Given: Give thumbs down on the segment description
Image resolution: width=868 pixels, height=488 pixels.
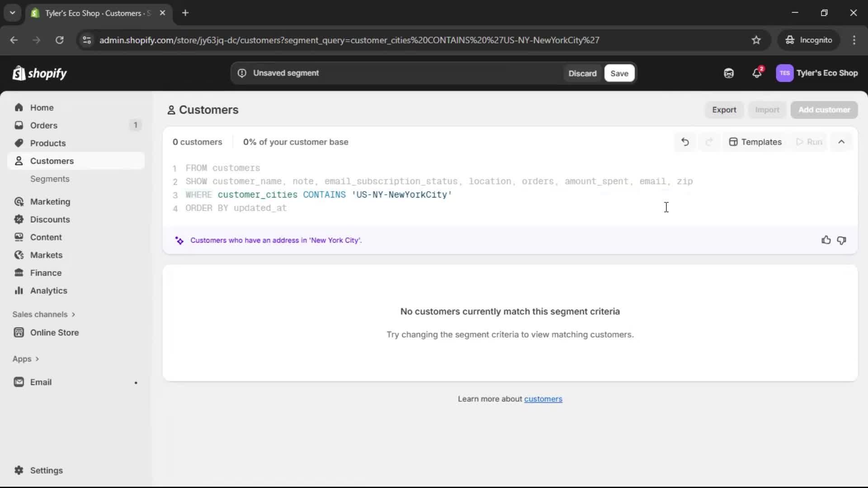Looking at the screenshot, I should coord(842,240).
